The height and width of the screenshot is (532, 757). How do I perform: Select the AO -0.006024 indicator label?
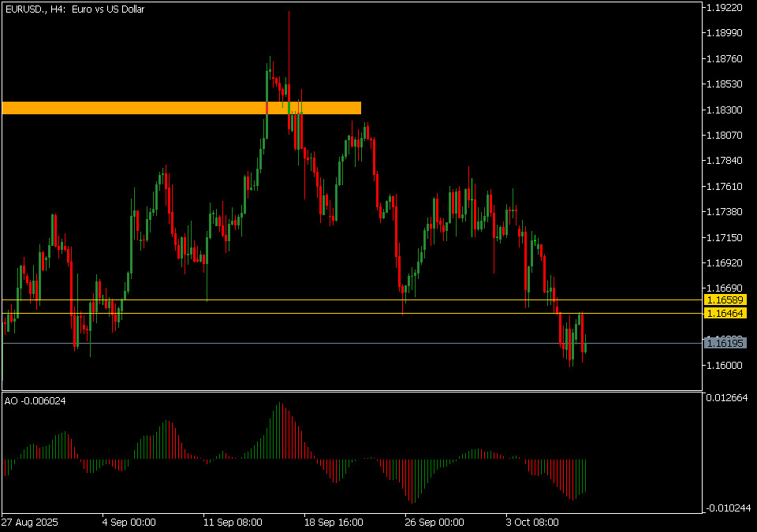pyautogui.click(x=35, y=401)
